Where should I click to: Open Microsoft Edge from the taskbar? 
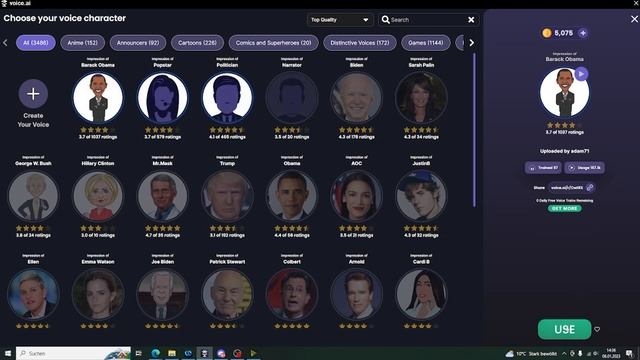click(156, 353)
